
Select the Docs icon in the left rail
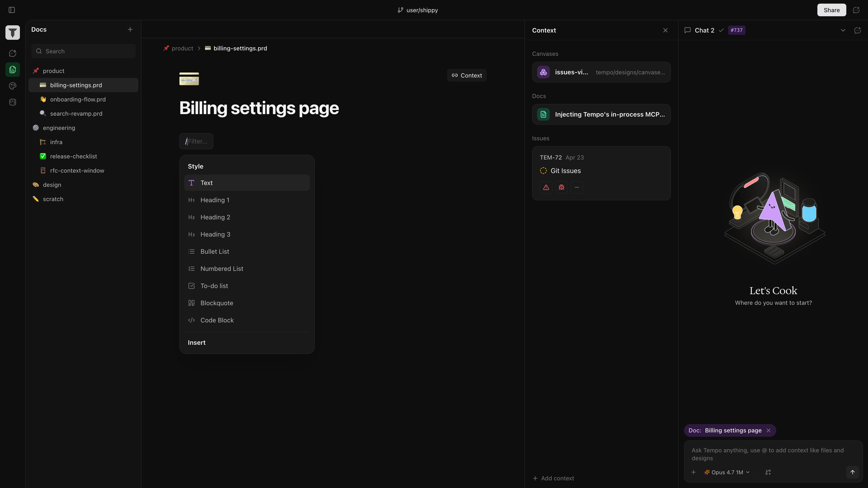[x=13, y=70]
